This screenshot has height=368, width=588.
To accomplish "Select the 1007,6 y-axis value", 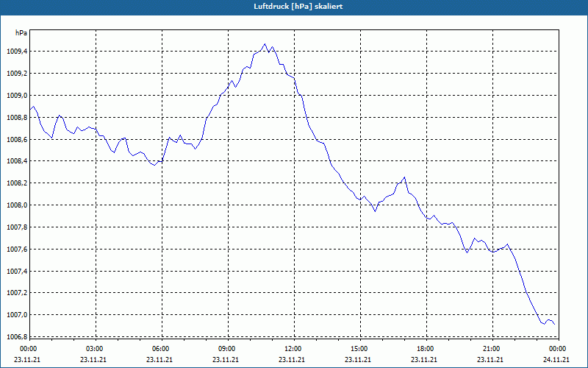I will tap(17, 249).
